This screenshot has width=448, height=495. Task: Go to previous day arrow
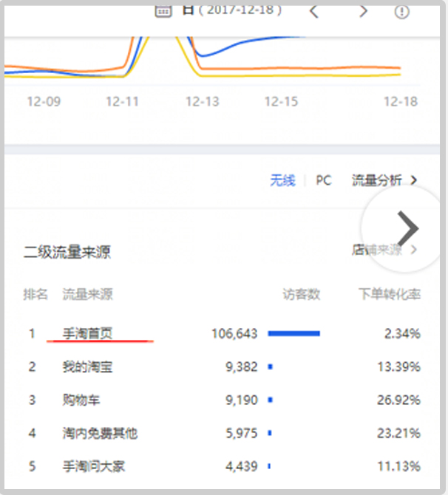314,12
